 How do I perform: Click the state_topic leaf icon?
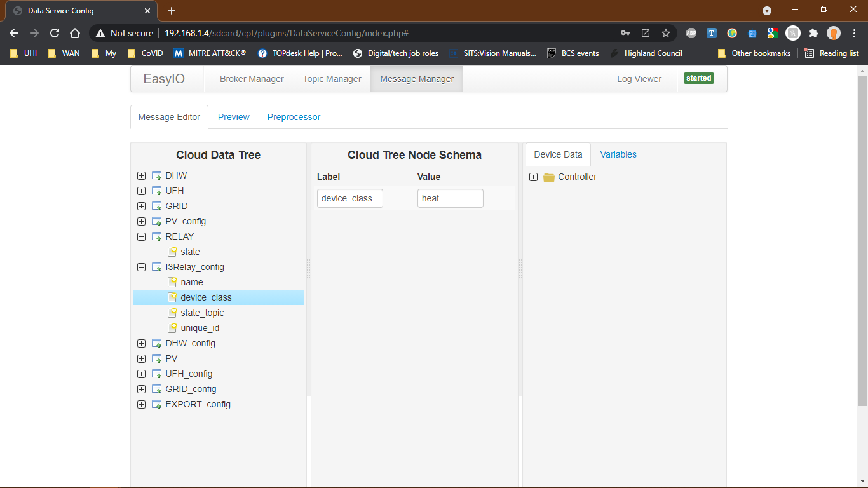click(x=172, y=312)
